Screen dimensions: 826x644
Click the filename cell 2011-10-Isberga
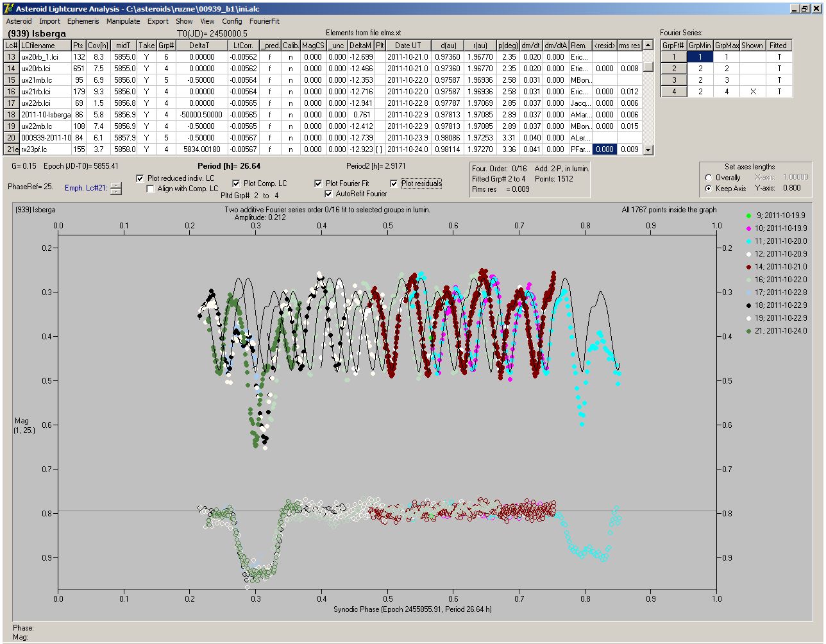45,115
